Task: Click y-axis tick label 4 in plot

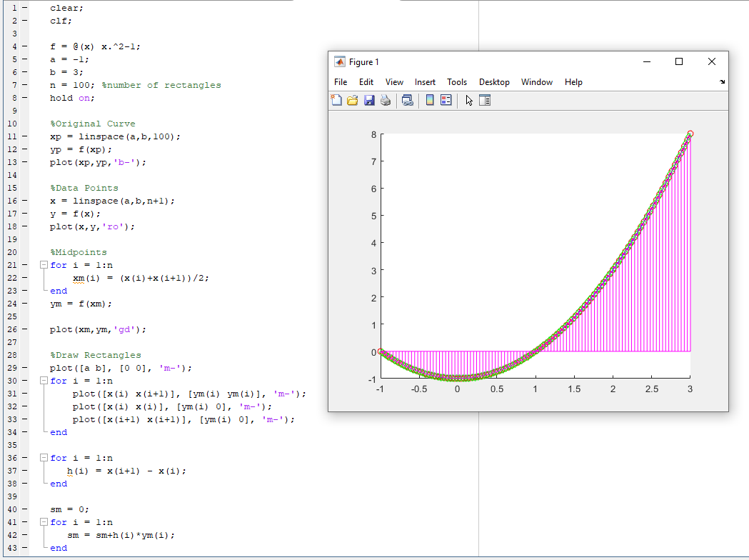Action: click(x=373, y=243)
